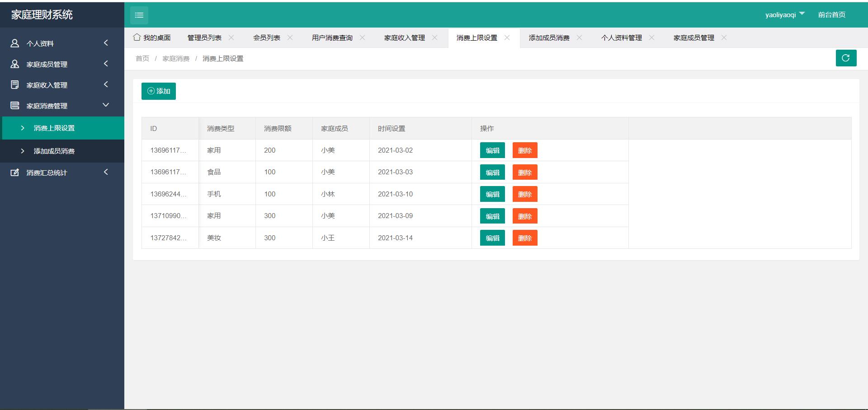Viewport: 868px width, 410px height.
Task: Edit the 手机 row
Action: (492, 194)
